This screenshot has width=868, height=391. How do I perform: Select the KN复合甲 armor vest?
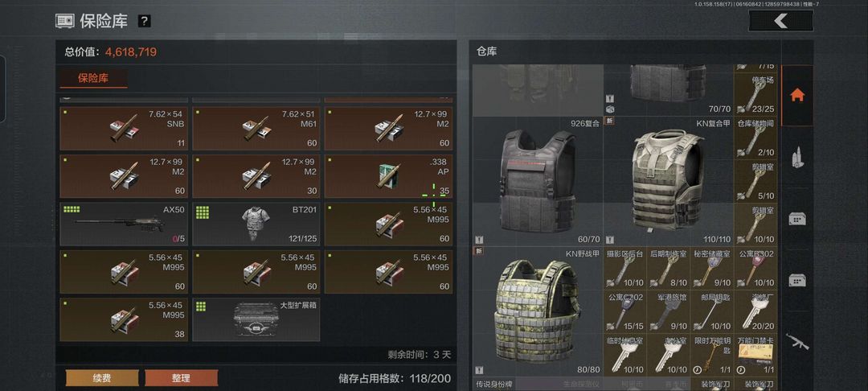[668, 182]
